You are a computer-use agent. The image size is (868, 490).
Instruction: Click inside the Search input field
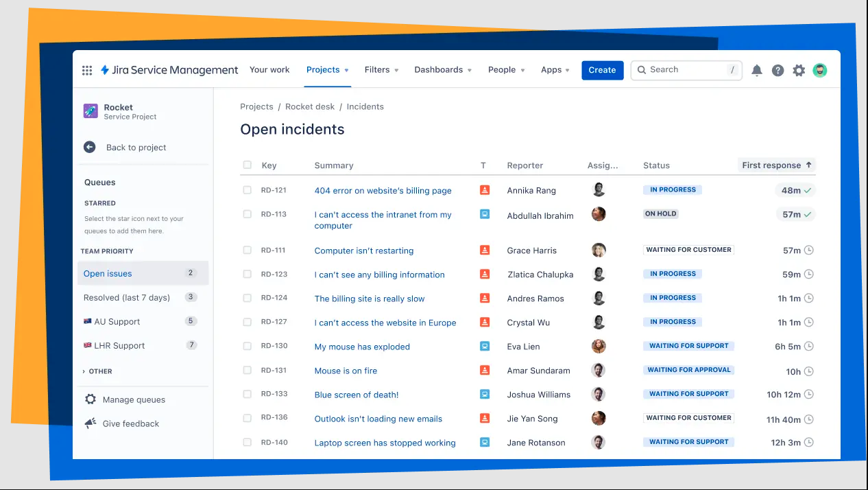tap(686, 70)
